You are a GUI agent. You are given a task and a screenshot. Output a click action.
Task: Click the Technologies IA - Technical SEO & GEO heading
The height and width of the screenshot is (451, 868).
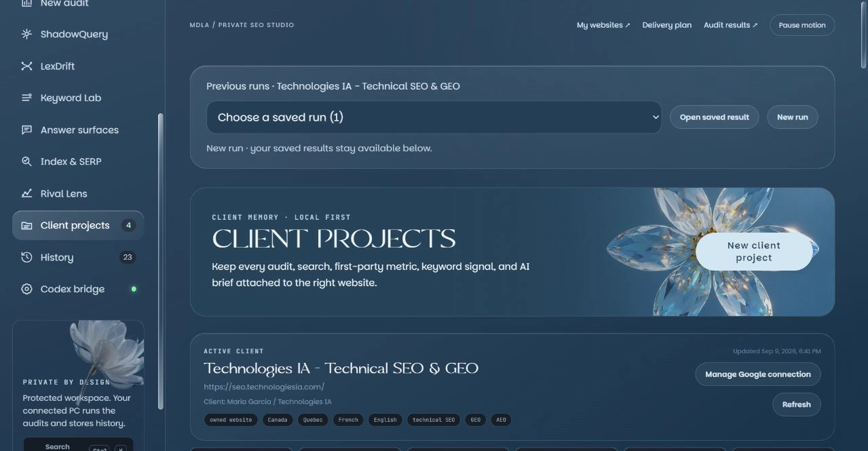[x=341, y=368]
